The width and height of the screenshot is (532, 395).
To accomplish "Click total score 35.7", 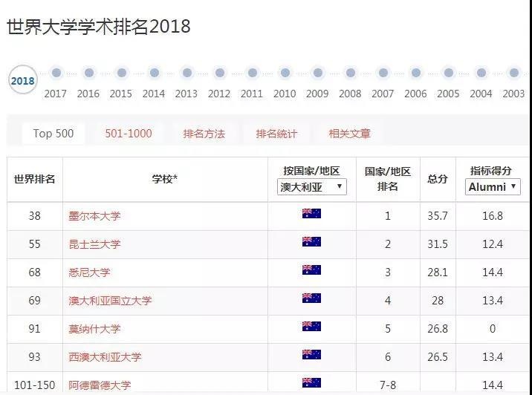I will [x=438, y=216].
